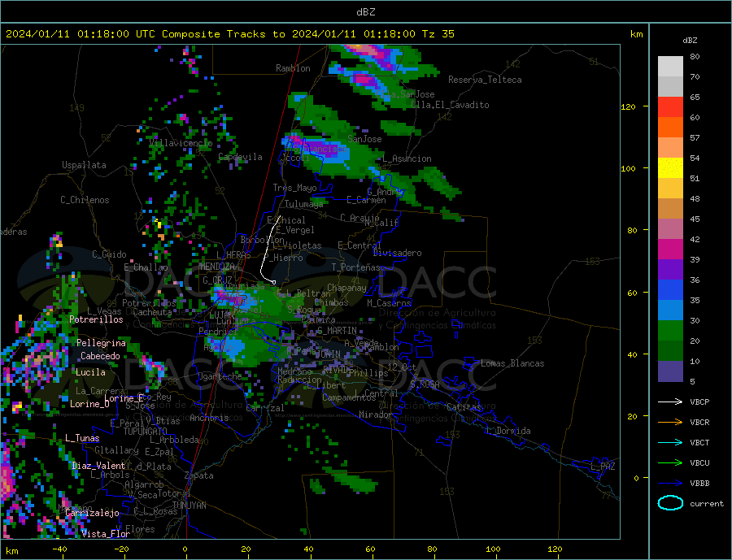The width and height of the screenshot is (732, 560).
Task: Pick the gold swatch below the 51 label
Action: point(670,189)
